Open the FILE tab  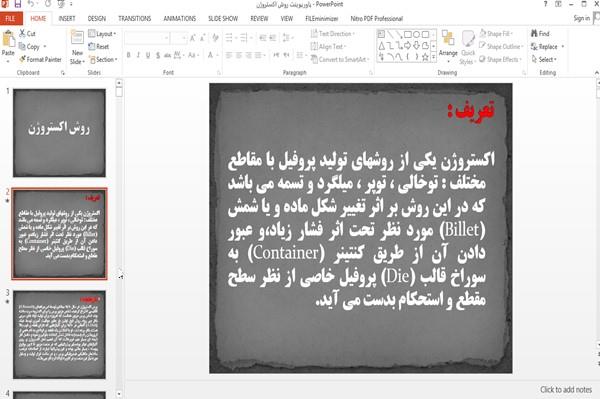(x=11, y=18)
